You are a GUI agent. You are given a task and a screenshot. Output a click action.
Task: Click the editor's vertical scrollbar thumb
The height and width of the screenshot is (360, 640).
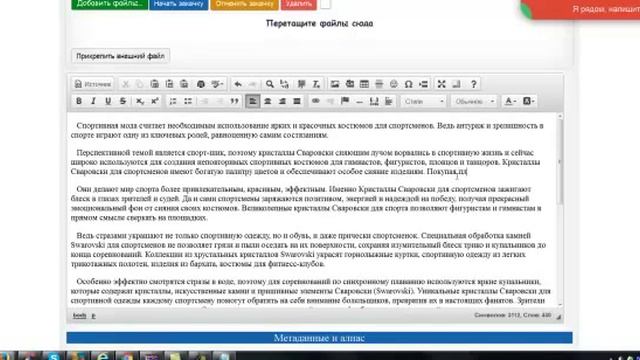click(x=560, y=161)
